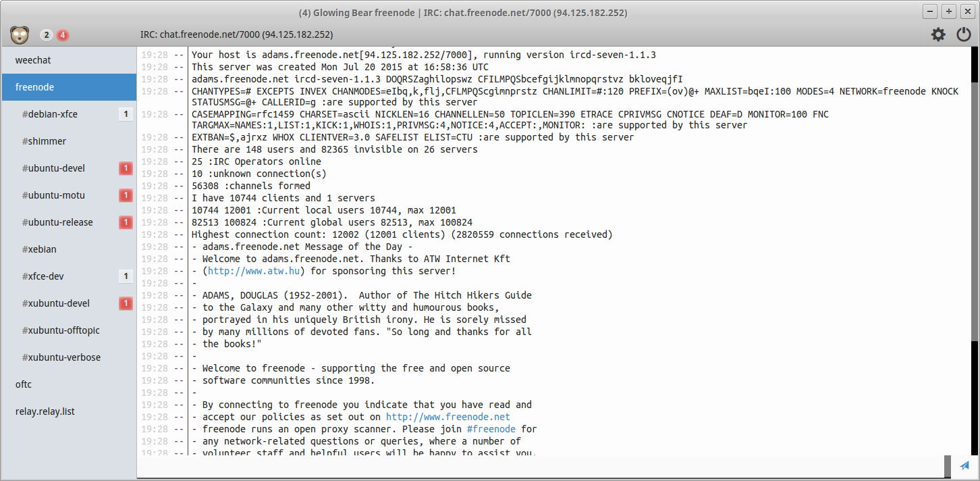Click the red highlight count badge 4
Viewport: 980px width, 481px height.
pyautogui.click(x=62, y=35)
